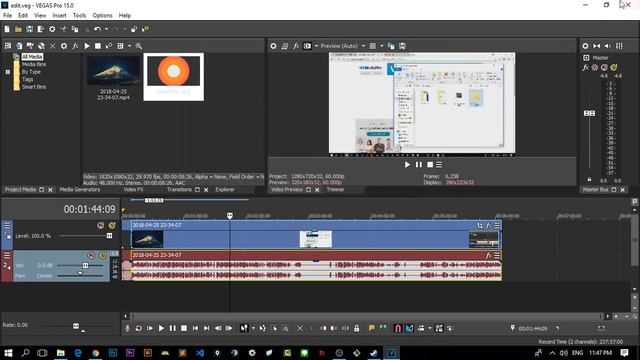Open the Insert menu
This screenshot has width=640, height=360.
[59, 16]
